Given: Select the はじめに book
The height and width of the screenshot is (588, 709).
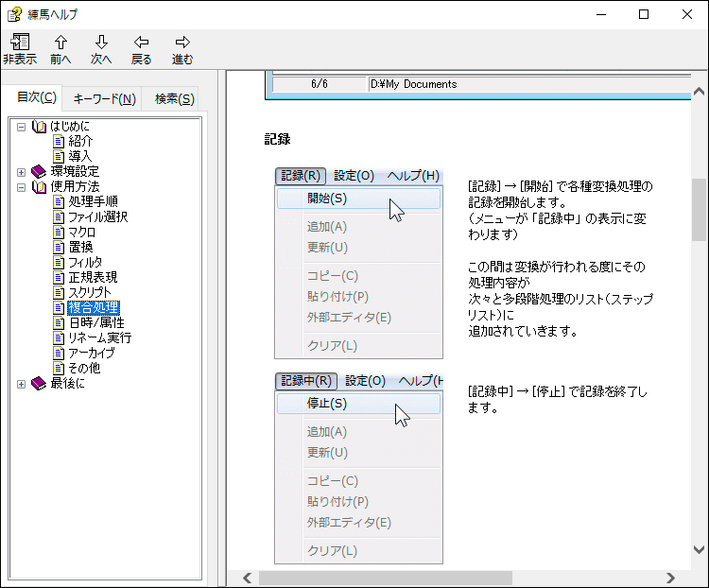Looking at the screenshot, I should point(70,126).
